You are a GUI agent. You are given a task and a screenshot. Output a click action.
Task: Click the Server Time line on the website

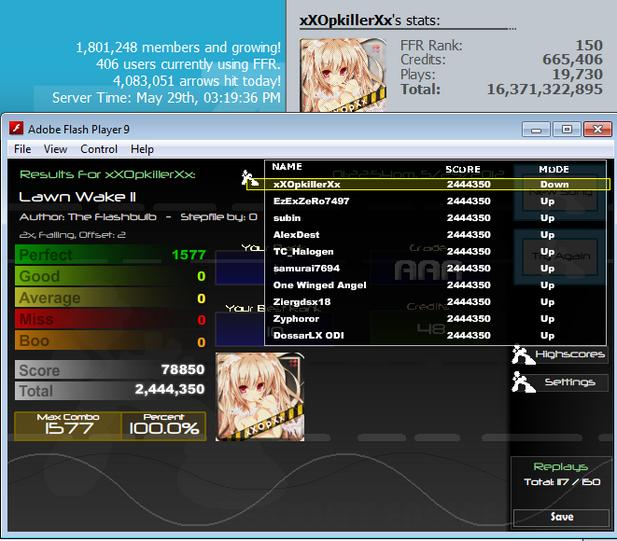point(166,98)
